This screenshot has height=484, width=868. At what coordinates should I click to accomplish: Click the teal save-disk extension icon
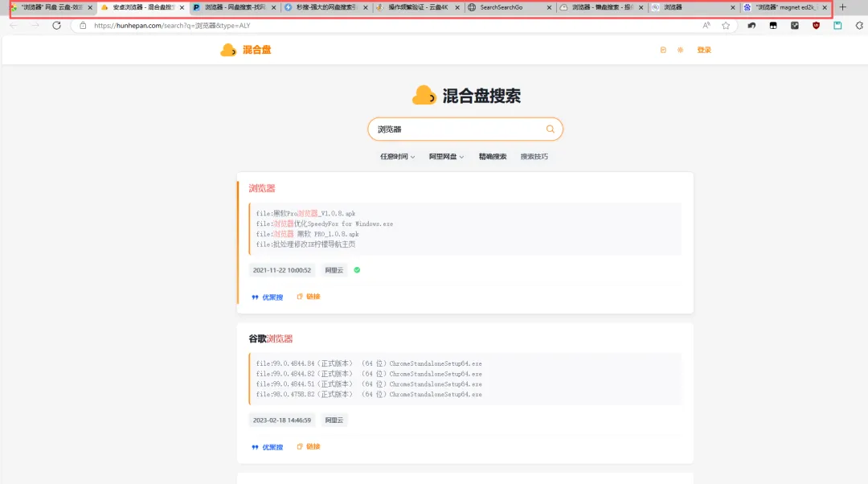click(837, 26)
